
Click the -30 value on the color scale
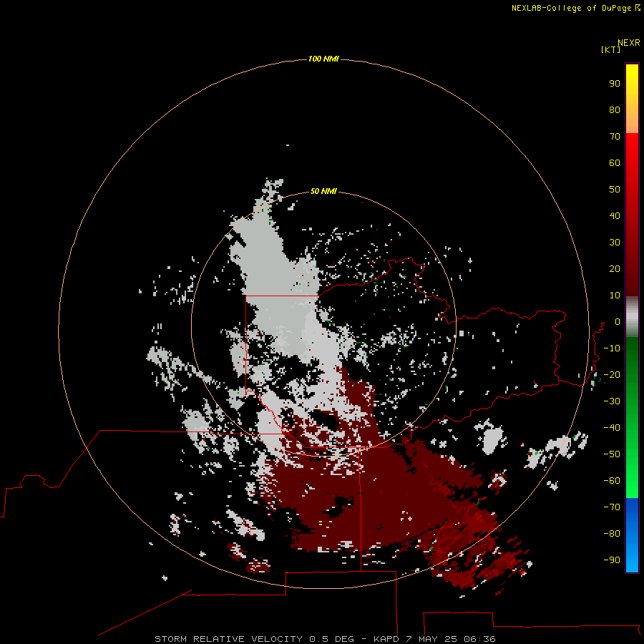pyautogui.click(x=612, y=401)
